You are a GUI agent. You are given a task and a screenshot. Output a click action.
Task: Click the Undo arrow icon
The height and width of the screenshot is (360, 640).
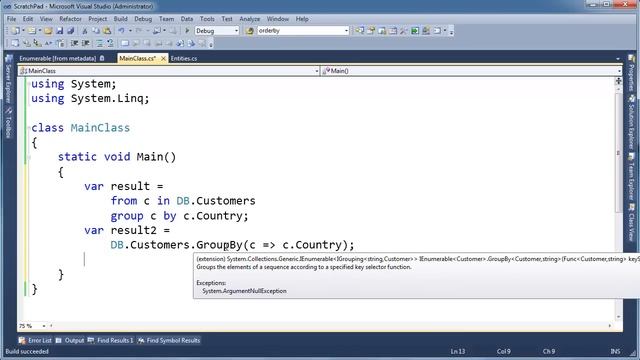(121, 31)
